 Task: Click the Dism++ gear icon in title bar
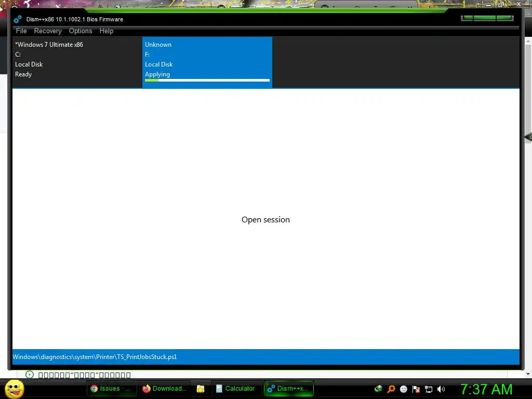[18, 19]
